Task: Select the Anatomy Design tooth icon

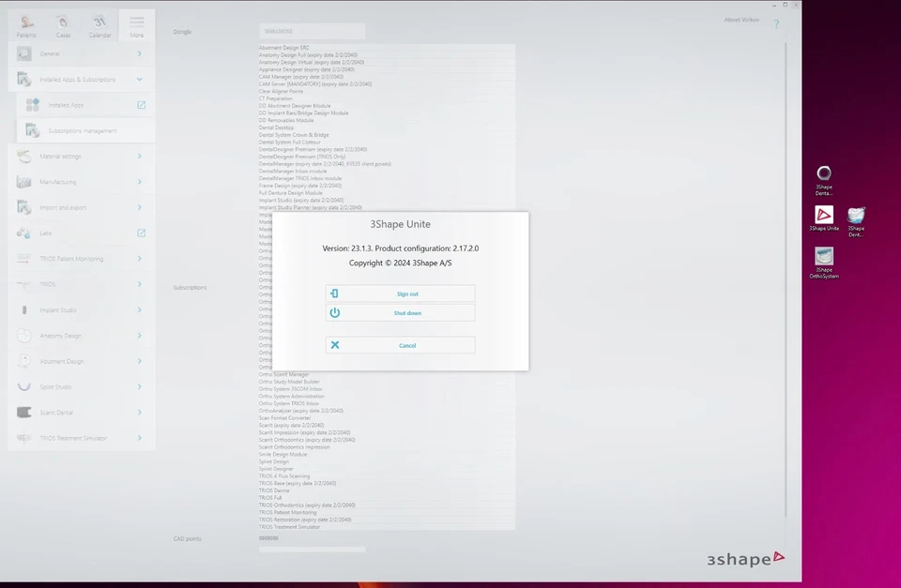Action: [x=24, y=335]
